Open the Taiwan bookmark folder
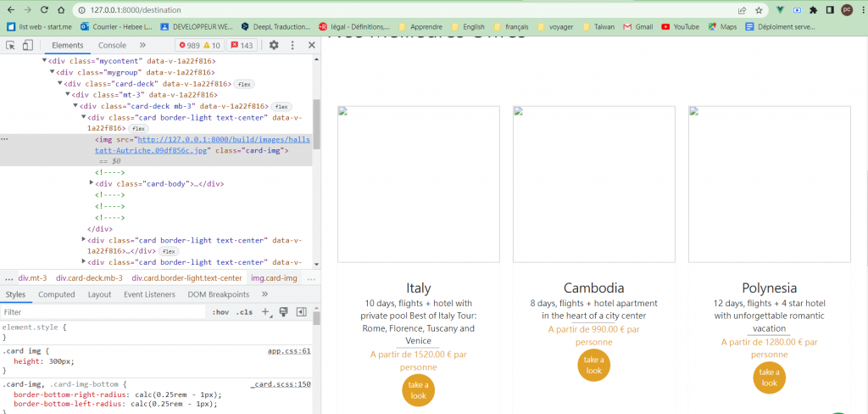Viewport: 868px width, 414px height. tap(599, 26)
